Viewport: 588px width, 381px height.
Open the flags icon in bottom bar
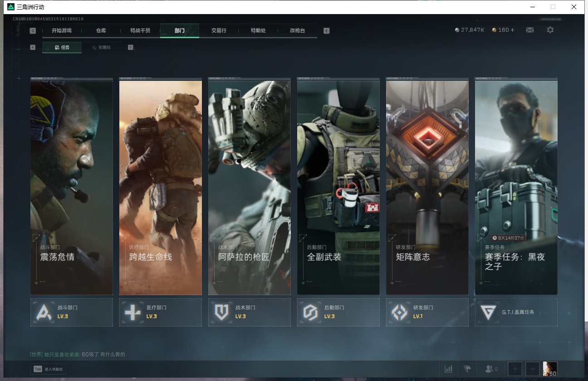(x=467, y=369)
